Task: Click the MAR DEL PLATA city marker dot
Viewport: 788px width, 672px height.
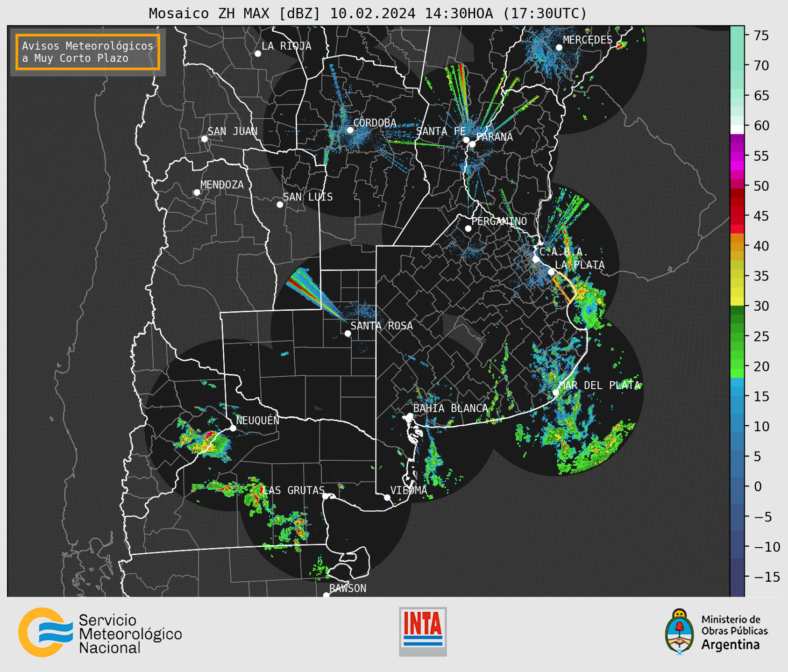Action: pos(555,393)
